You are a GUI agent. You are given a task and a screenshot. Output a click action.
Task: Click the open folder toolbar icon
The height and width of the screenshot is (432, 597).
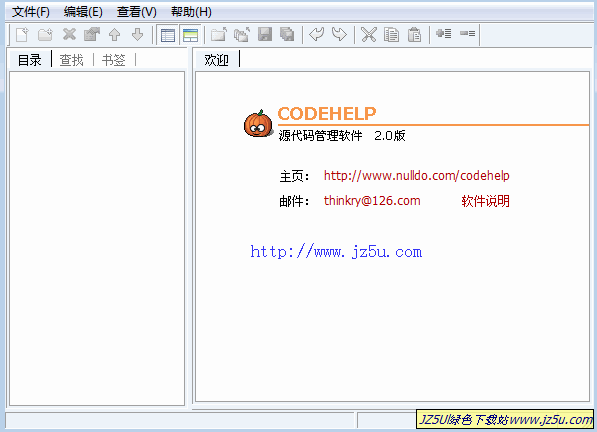(219, 34)
